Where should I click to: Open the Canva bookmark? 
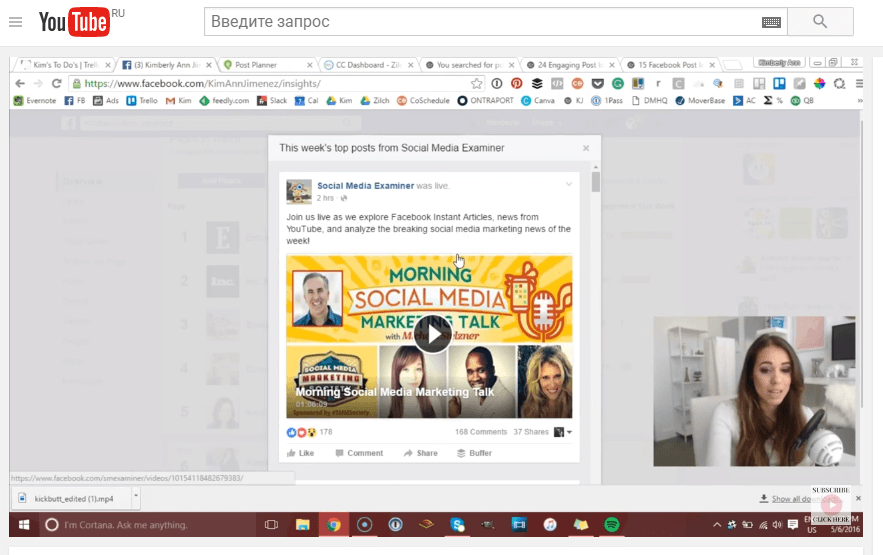click(538, 101)
